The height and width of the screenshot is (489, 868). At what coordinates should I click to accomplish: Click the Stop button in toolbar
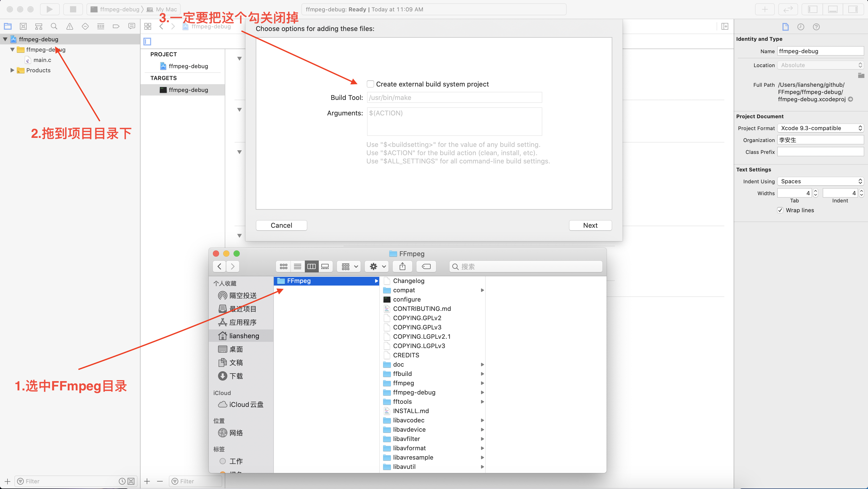pos(73,9)
